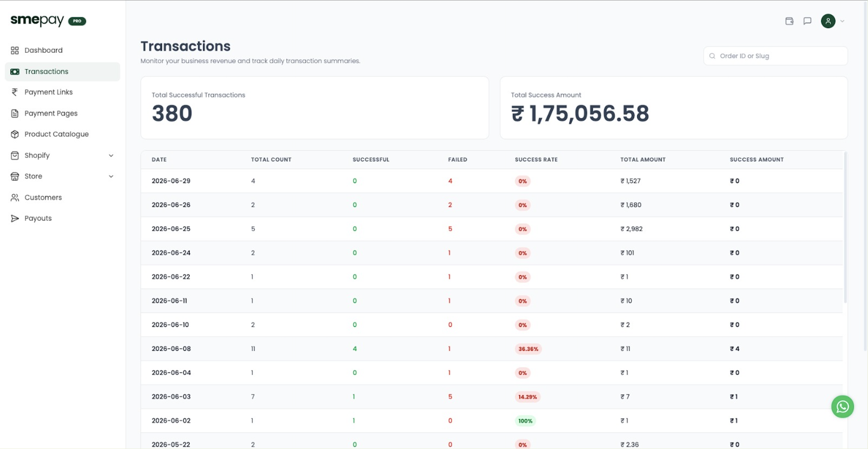This screenshot has height=449, width=868.
Task: Click the ₹ 4 success amount
Action: [735, 349]
